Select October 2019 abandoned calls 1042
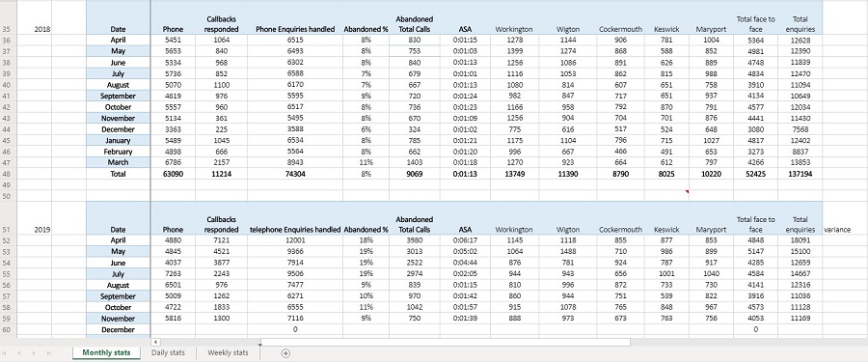The width and height of the screenshot is (868, 364). click(x=414, y=307)
